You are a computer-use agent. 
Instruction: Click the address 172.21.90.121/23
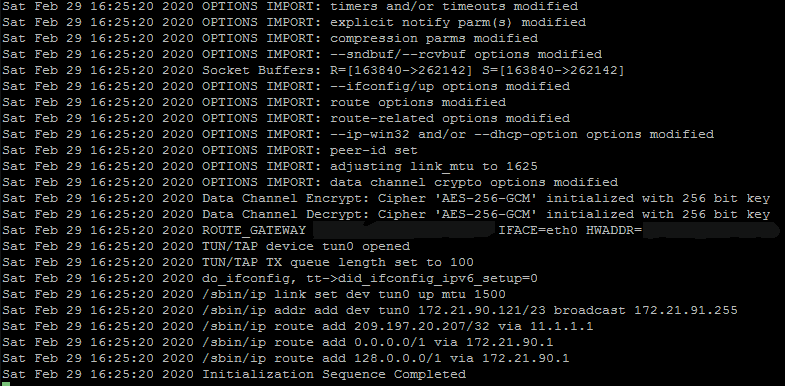[482, 310]
